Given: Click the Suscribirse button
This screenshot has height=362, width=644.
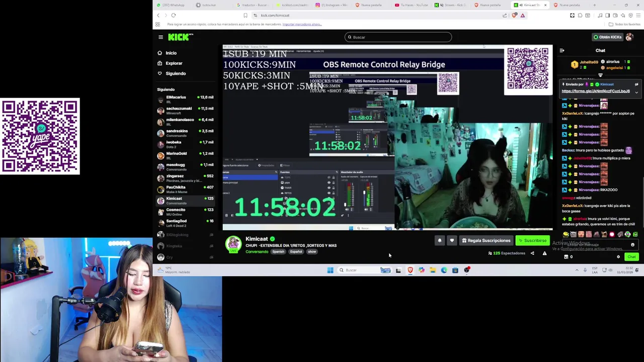Looking at the screenshot, I should click(x=532, y=240).
